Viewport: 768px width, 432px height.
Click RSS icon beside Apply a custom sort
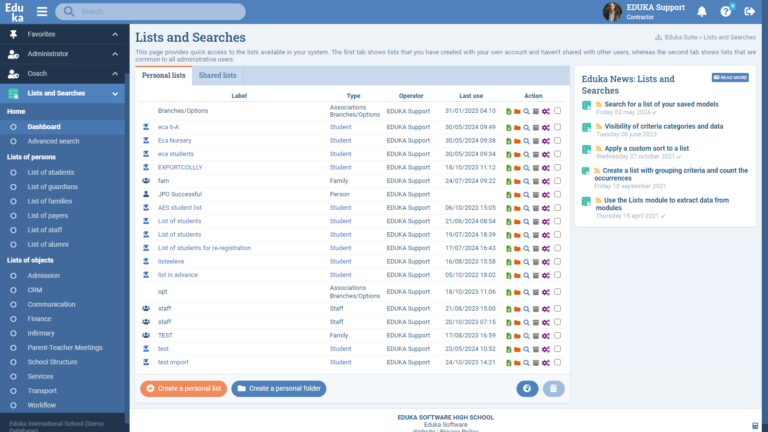599,148
